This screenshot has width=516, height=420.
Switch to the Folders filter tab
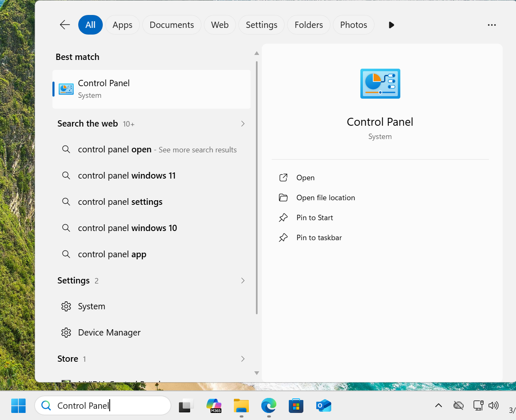[x=309, y=25]
